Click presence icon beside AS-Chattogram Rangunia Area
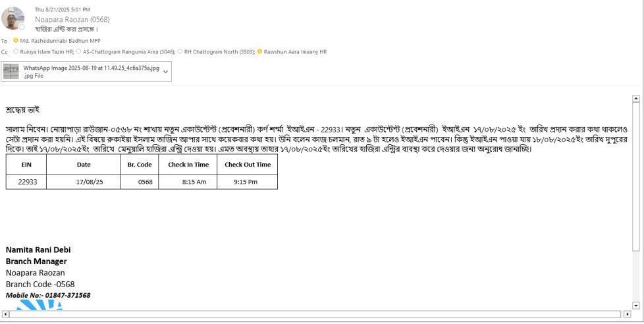 (79, 51)
